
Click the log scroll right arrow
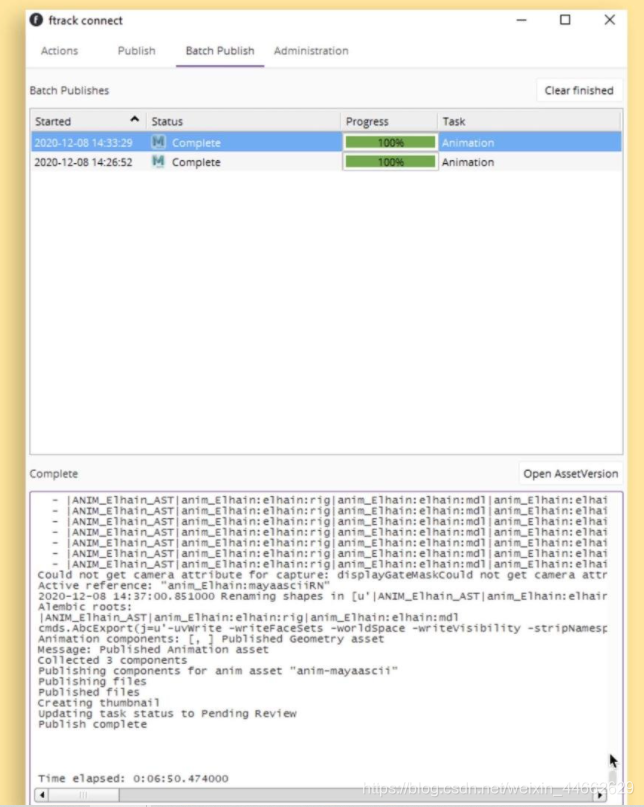(x=600, y=795)
